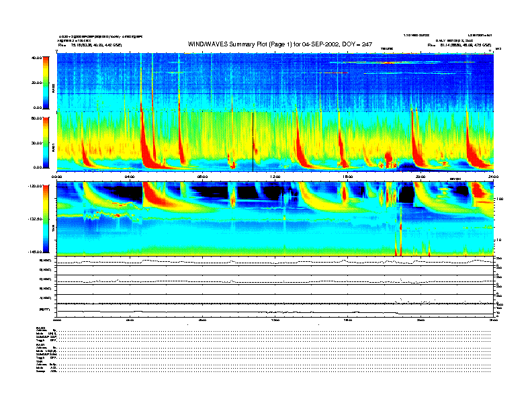This screenshot has width=532, height=411.
Task: Click 16:00 tick label below RAD1 spectrogram
Action: click(x=348, y=177)
